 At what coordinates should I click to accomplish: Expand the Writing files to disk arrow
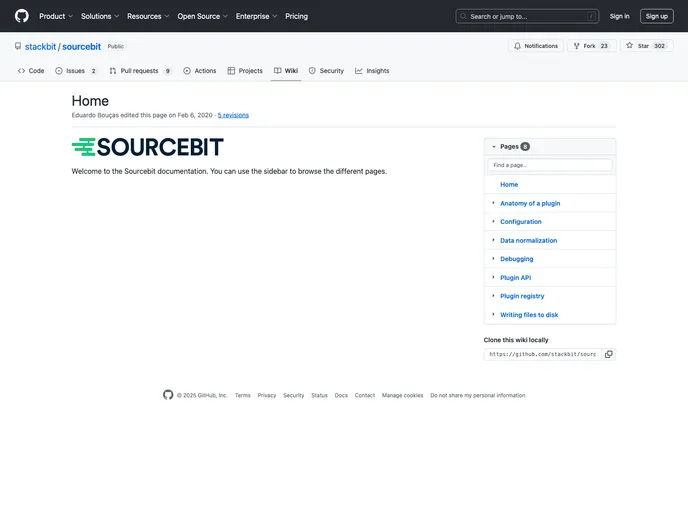click(x=493, y=314)
